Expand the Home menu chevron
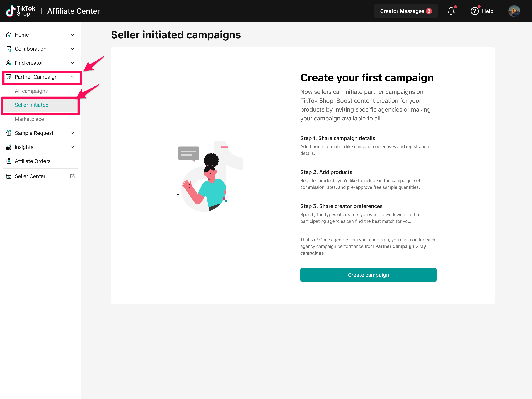532x399 pixels. (x=72, y=35)
